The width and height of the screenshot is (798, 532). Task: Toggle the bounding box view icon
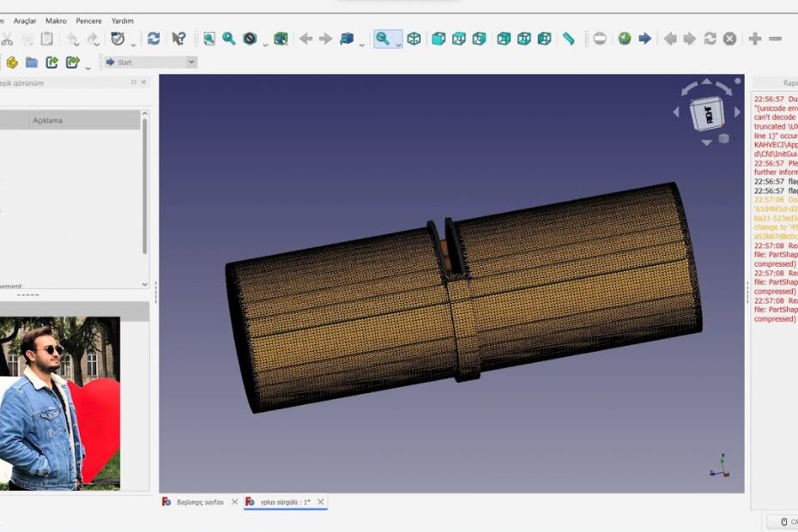tap(281, 39)
